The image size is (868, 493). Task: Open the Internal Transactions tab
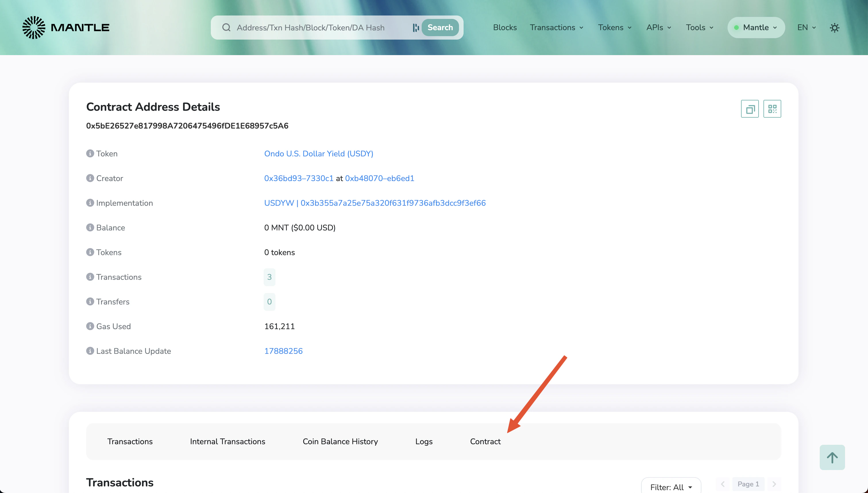tap(227, 442)
